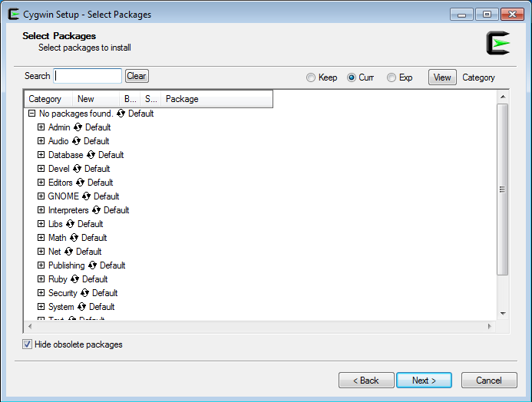Click the 'Security' category label

63,293
